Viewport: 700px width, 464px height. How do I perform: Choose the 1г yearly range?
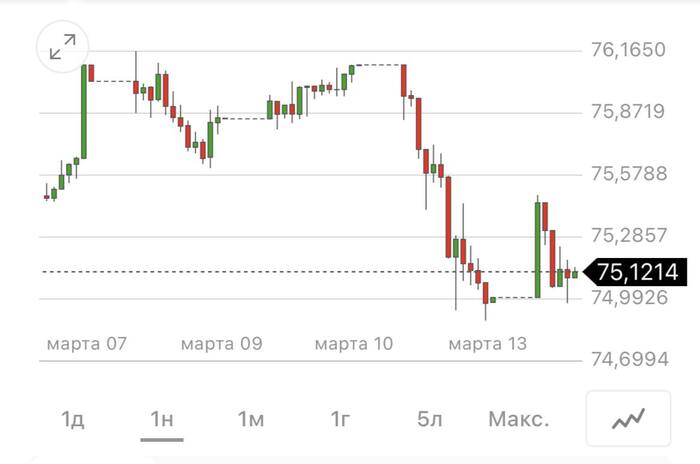340,419
